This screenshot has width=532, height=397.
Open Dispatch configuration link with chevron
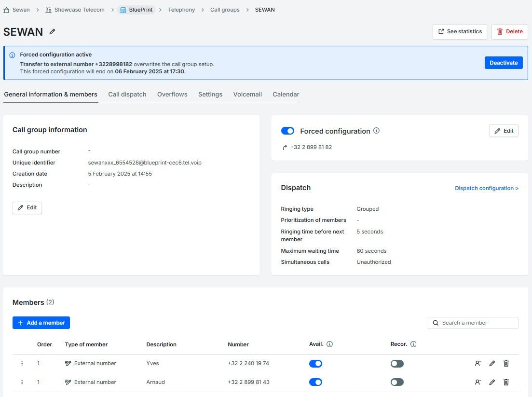[486, 188]
